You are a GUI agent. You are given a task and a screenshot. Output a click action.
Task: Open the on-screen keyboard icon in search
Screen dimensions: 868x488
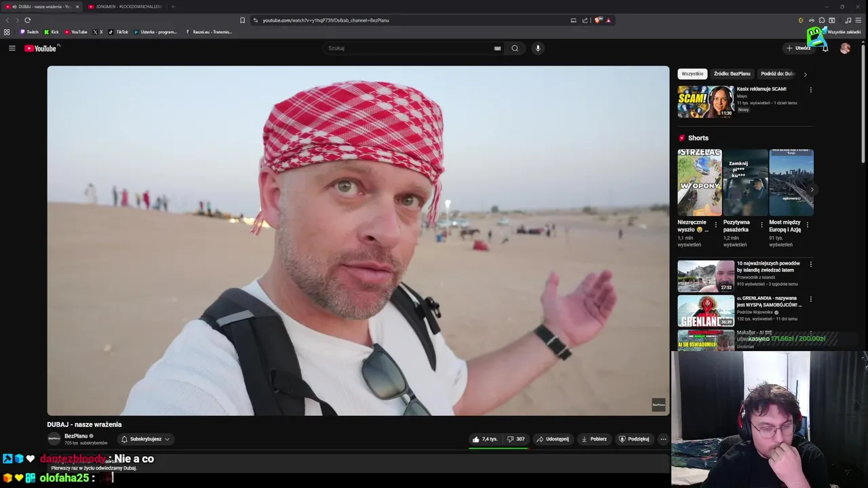tap(497, 48)
